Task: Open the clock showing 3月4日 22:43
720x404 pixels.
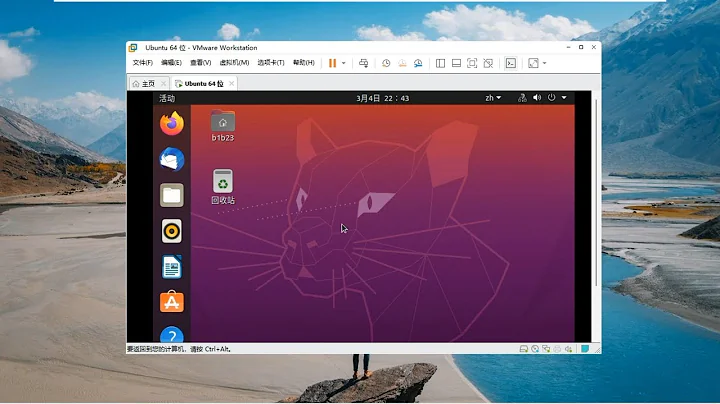Action: 382,98
